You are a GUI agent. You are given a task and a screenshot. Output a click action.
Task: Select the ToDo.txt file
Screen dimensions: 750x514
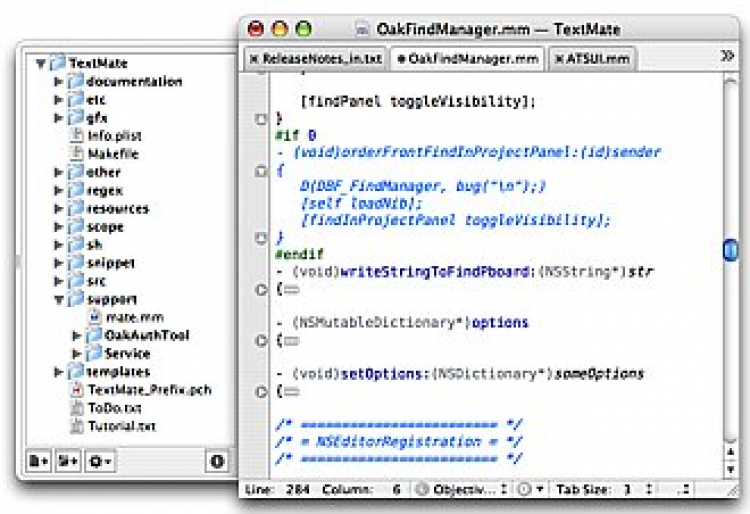click(x=115, y=408)
